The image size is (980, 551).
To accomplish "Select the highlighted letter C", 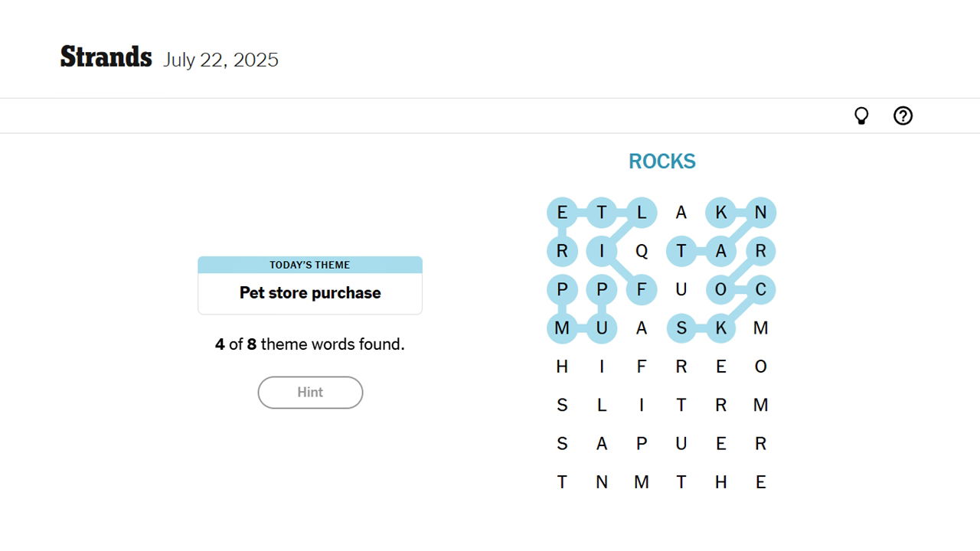I will pos(760,290).
